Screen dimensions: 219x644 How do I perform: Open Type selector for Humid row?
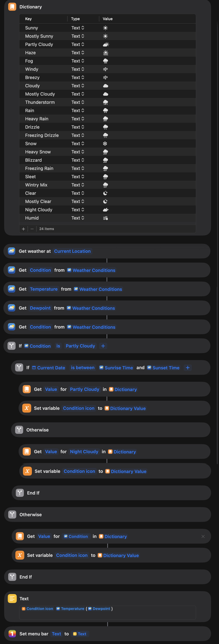78,218
